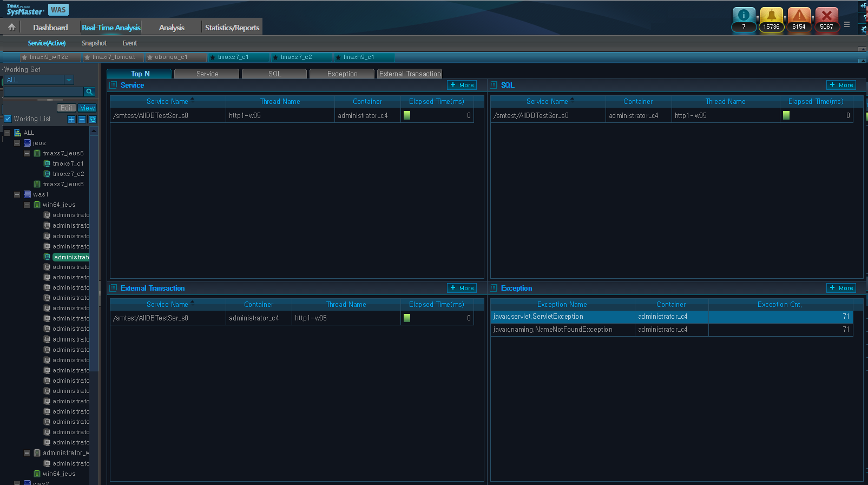Click the External Transaction panel header icon

click(x=114, y=288)
